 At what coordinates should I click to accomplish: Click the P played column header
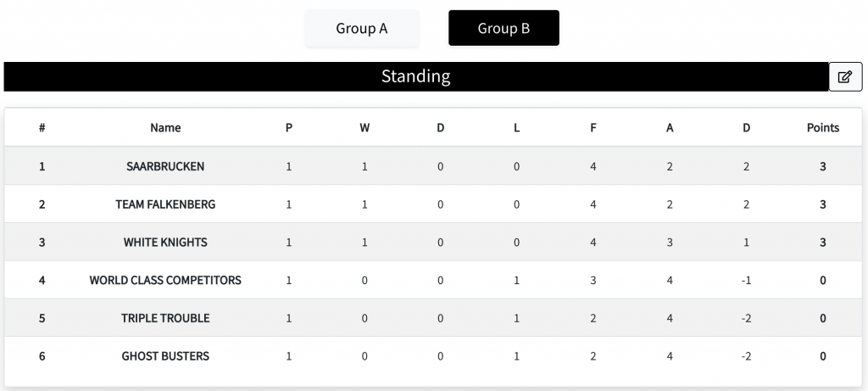(x=289, y=128)
